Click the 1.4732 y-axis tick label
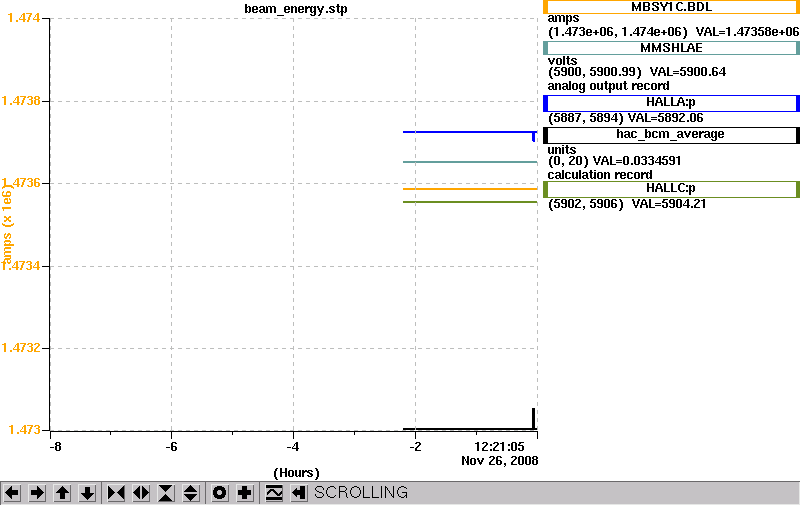Screen dimensions: 800x505 (x=21, y=348)
